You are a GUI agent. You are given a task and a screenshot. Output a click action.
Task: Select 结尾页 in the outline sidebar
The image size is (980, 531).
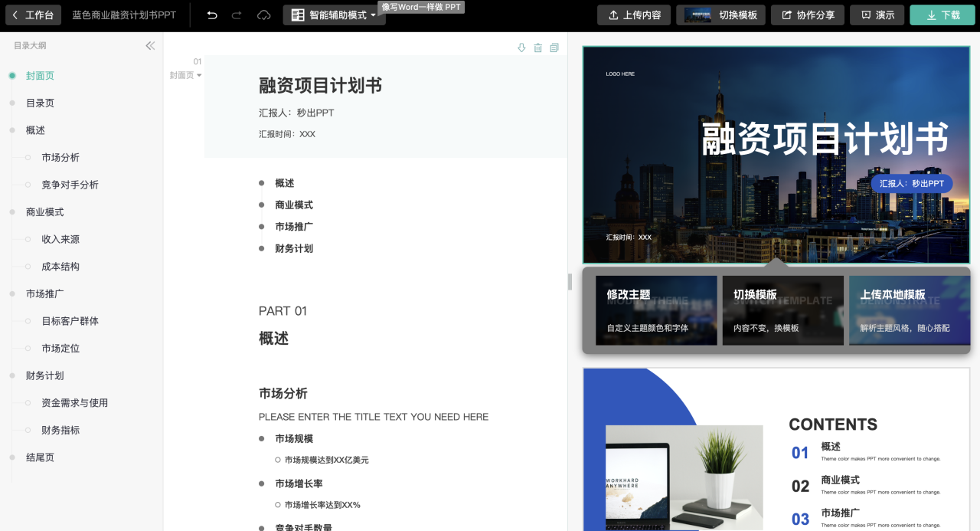point(40,457)
